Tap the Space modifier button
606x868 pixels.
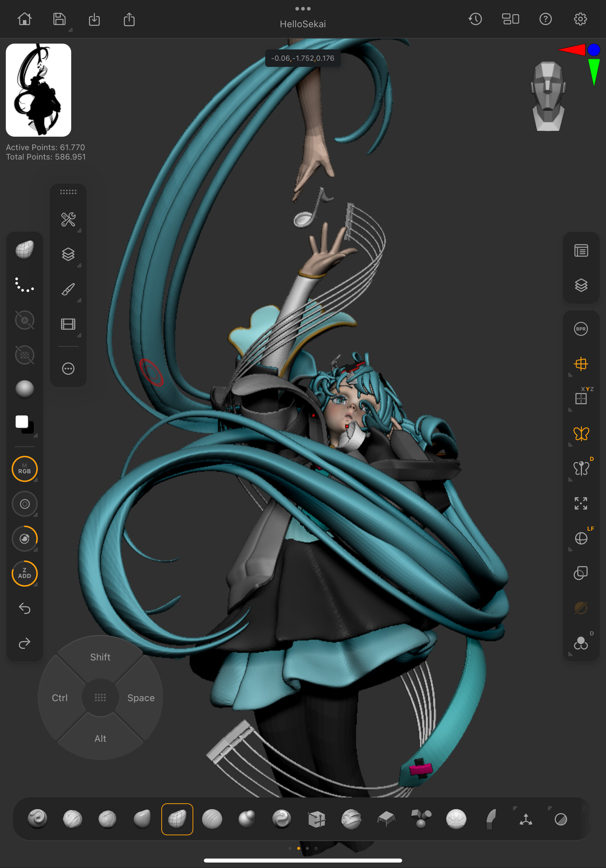pos(141,698)
